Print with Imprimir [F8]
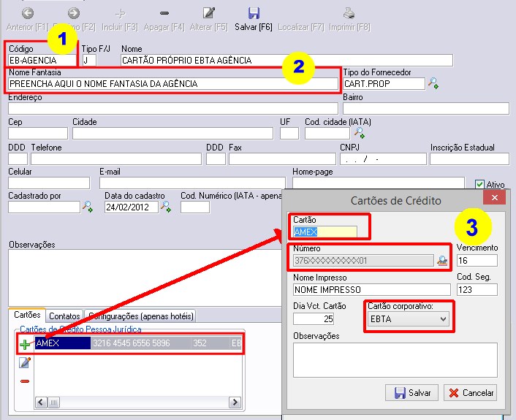 (349, 20)
